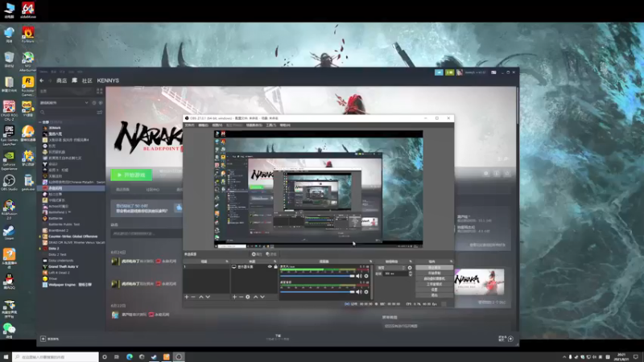
Task: Open KENNYS profile tab in Steam
Action: pyautogui.click(x=108, y=80)
